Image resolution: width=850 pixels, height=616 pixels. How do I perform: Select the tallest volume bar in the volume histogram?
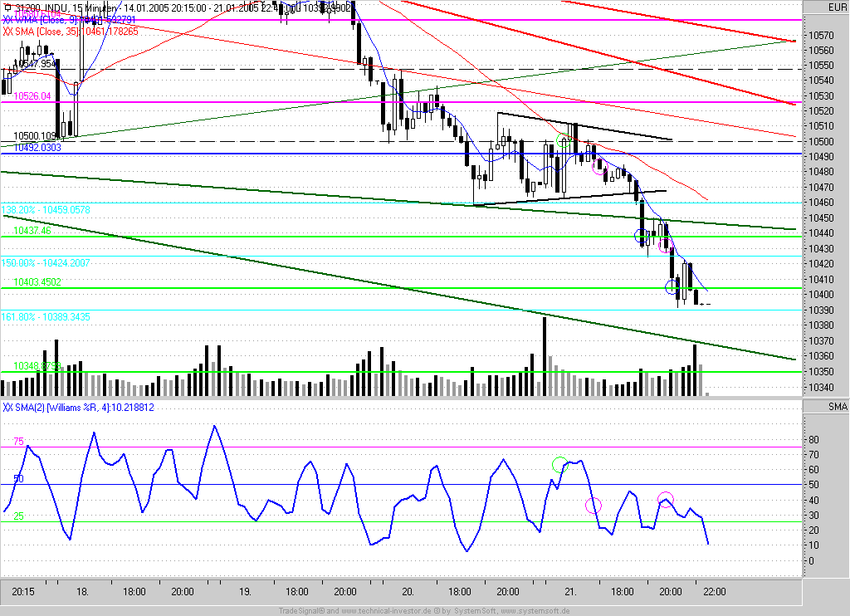coord(545,356)
